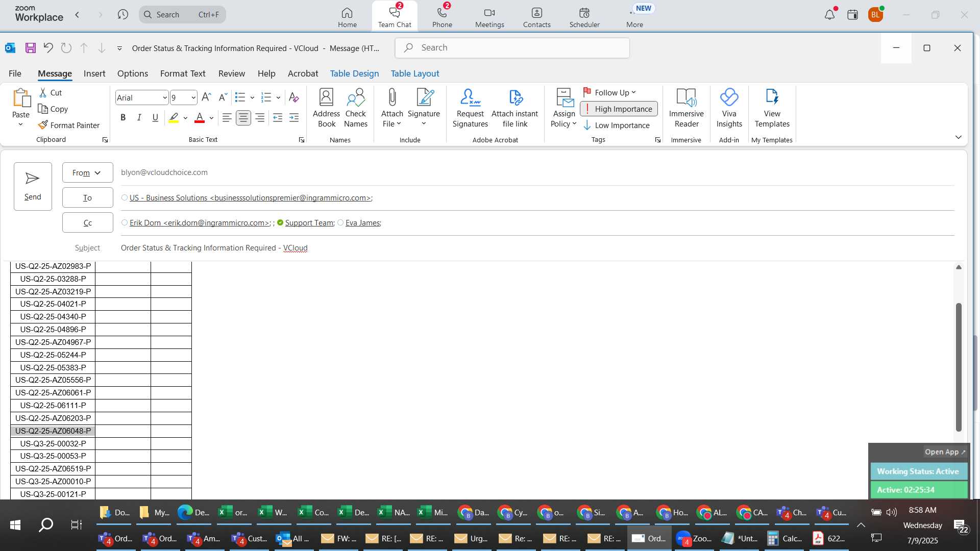The image size is (980, 551).
Task: Open Immersive Reader
Action: pos(687,108)
